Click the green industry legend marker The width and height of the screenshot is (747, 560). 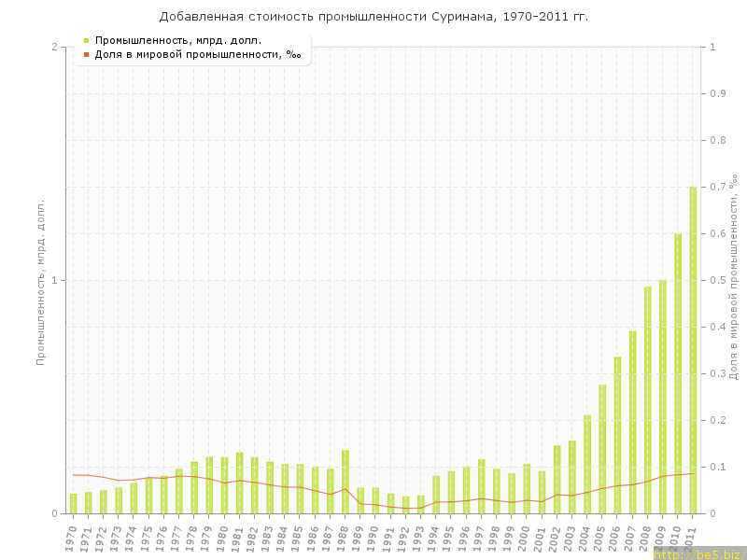tap(86, 40)
